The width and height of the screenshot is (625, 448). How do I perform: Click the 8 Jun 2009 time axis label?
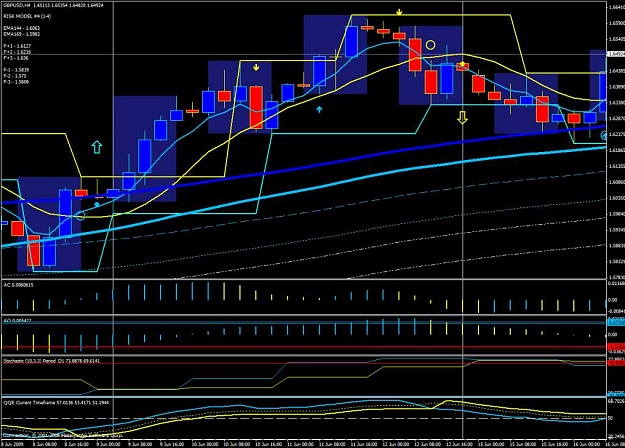pos(13,444)
